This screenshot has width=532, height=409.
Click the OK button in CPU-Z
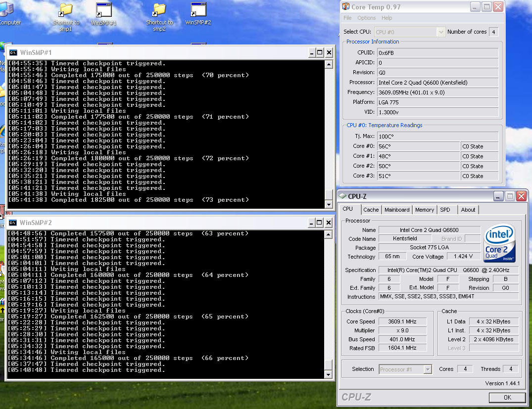pyautogui.click(x=507, y=398)
